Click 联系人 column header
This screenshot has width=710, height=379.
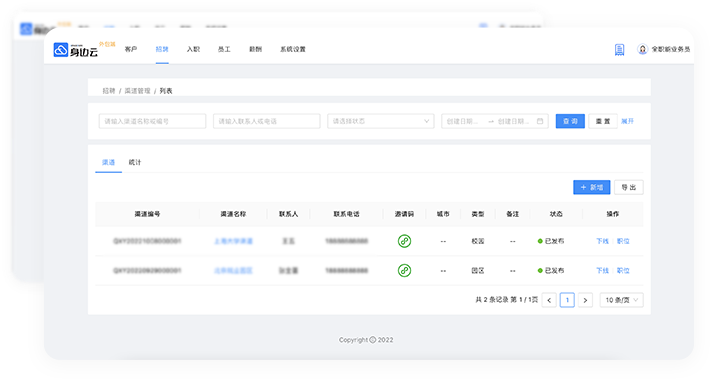tap(288, 214)
